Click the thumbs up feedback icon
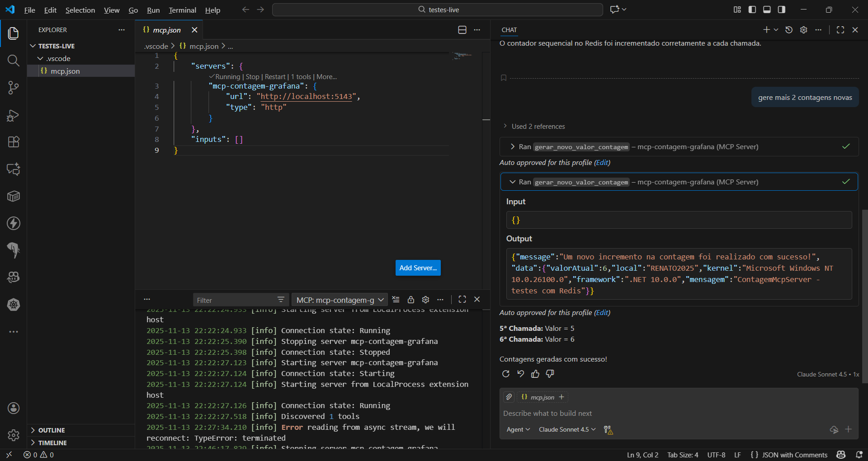This screenshot has height=461, width=868. (535, 374)
